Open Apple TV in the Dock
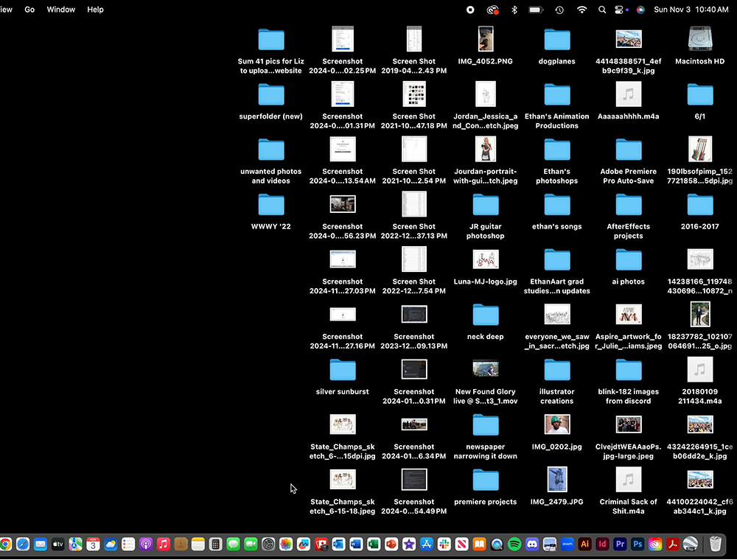Screen dimensions: 737x560 coord(57,544)
